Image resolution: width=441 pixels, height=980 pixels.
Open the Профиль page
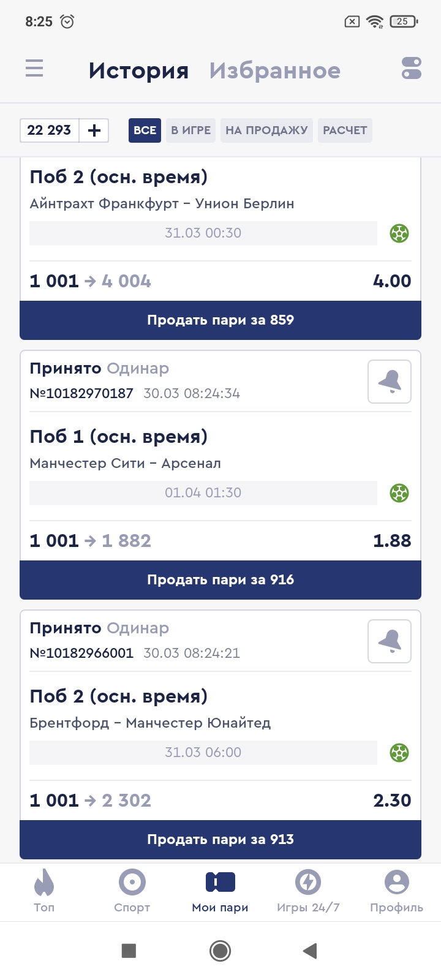pyautogui.click(x=396, y=891)
